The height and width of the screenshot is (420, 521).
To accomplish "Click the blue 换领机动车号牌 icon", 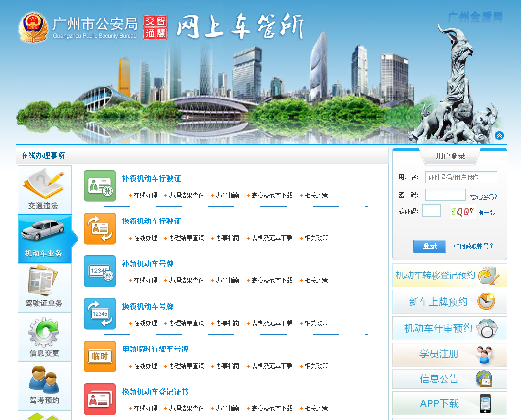I will (x=100, y=314).
